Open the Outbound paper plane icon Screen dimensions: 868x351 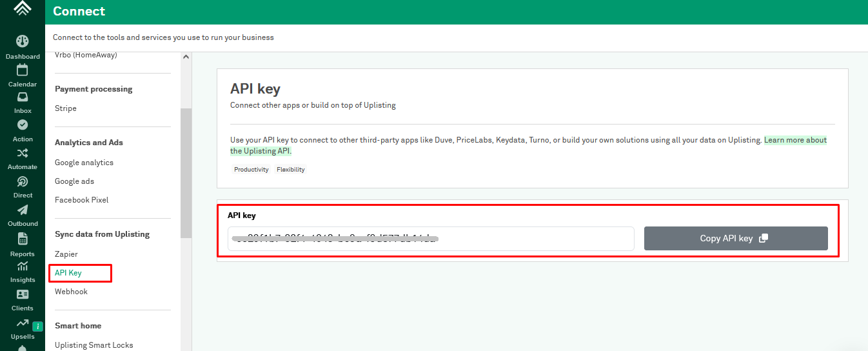pos(23,210)
